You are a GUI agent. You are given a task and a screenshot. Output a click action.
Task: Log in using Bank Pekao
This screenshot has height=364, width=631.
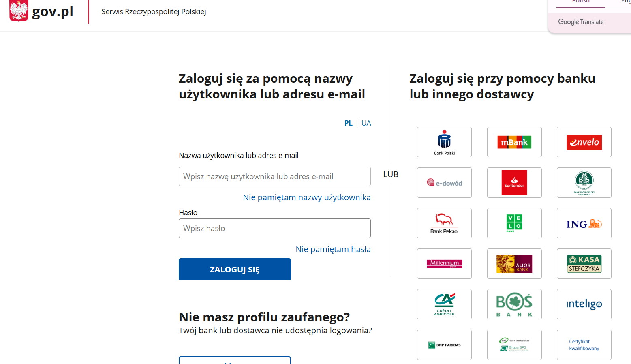point(444,223)
